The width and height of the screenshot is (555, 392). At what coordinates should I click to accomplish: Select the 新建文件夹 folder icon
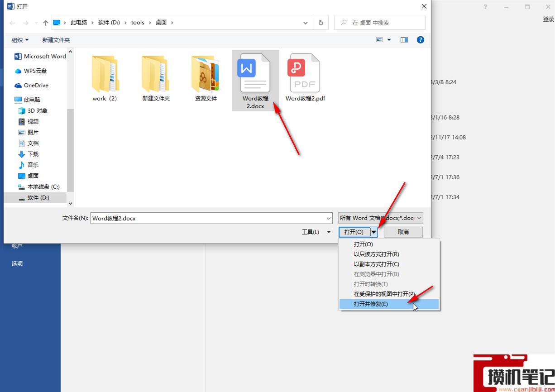(156, 78)
